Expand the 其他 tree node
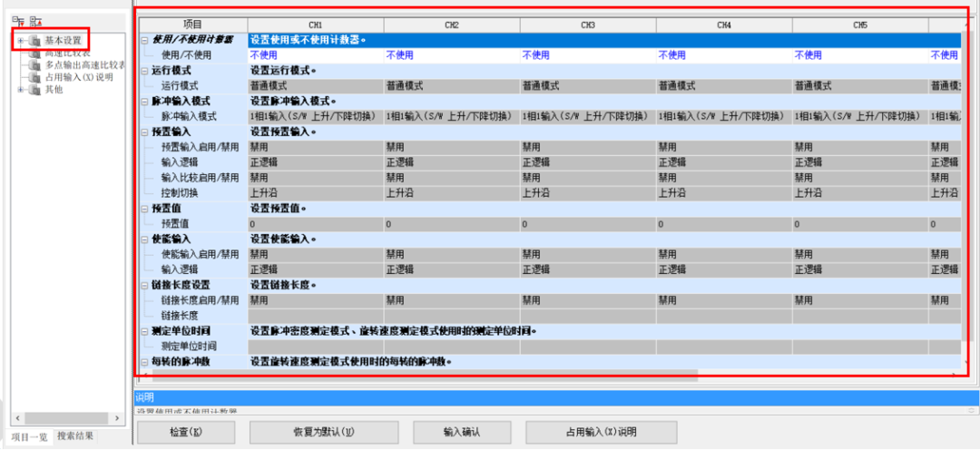 (20, 89)
